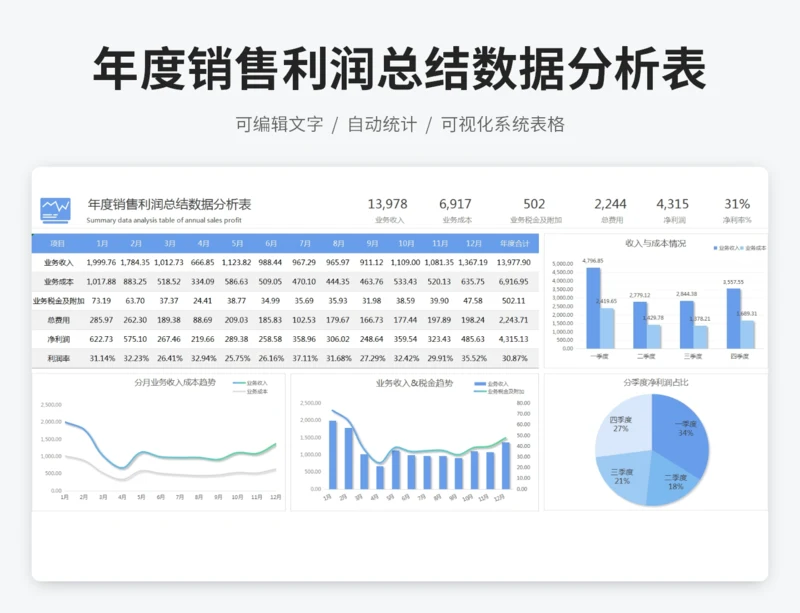
Task: Click the 3,557.55 fourth-quarter revenue bar
Action: 734,318
